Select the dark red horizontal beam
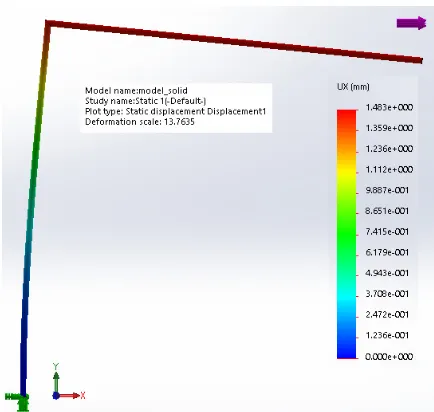The width and height of the screenshot is (434, 412). (x=234, y=41)
